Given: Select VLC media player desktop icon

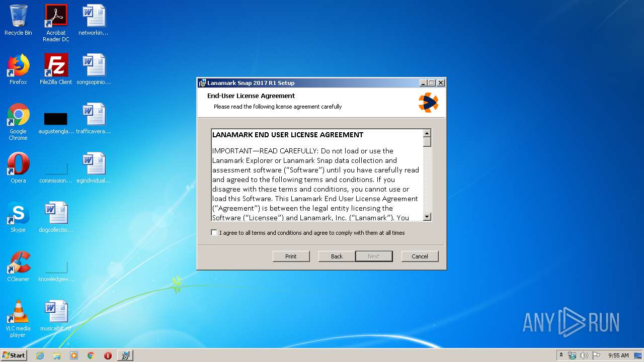Looking at the screenshot, I should 18,319.
